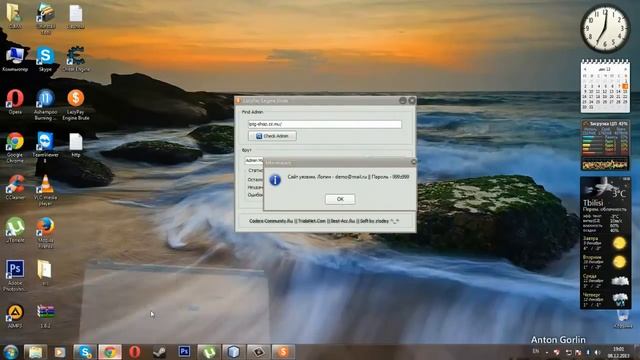
Task: Click the site URL input field
Action: click(x=325, y=124)
